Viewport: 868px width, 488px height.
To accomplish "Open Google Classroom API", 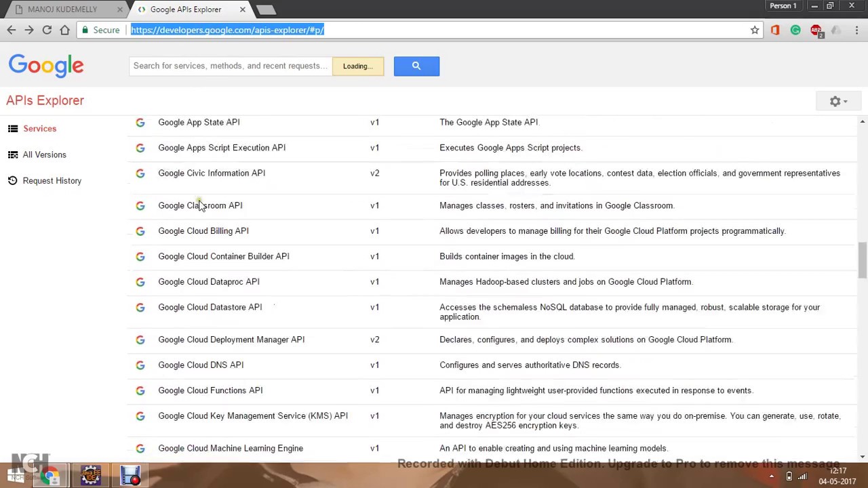I will point(200,205).
